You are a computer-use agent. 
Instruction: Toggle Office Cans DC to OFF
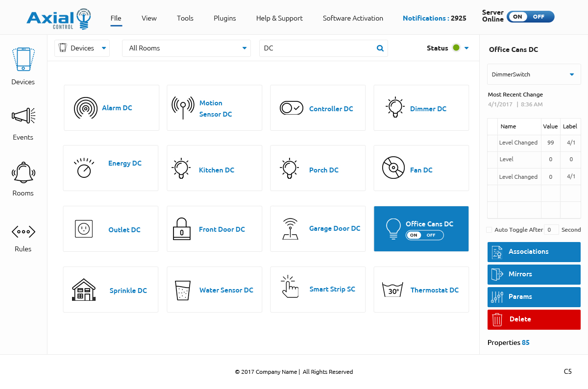(x=431, y=235)
